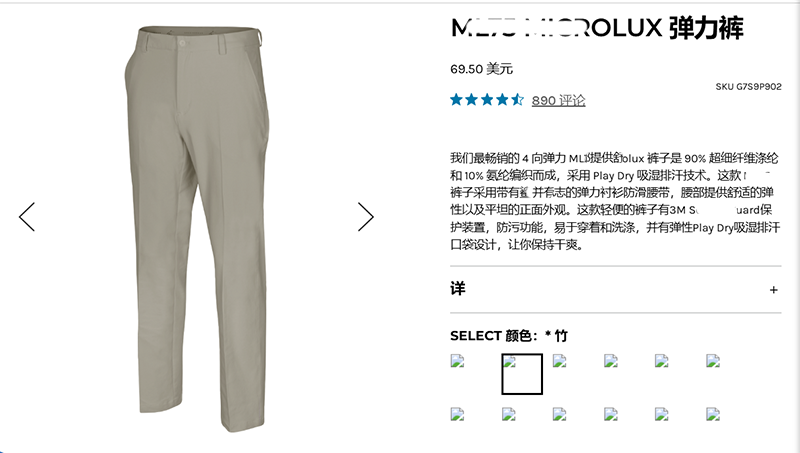Open the 890 评论 reviews link
The width and height of the screenshot is (800, 453).
pyautogui.click(x=558, y=100)
